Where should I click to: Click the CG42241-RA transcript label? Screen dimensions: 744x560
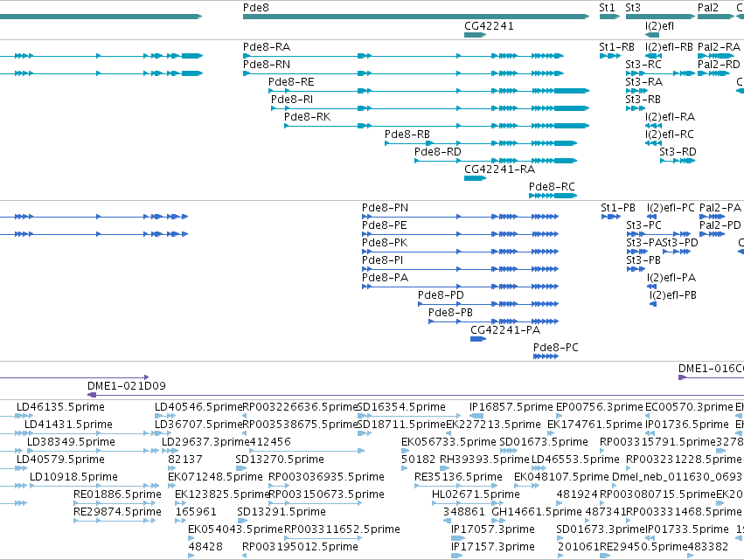coord(499,169)
